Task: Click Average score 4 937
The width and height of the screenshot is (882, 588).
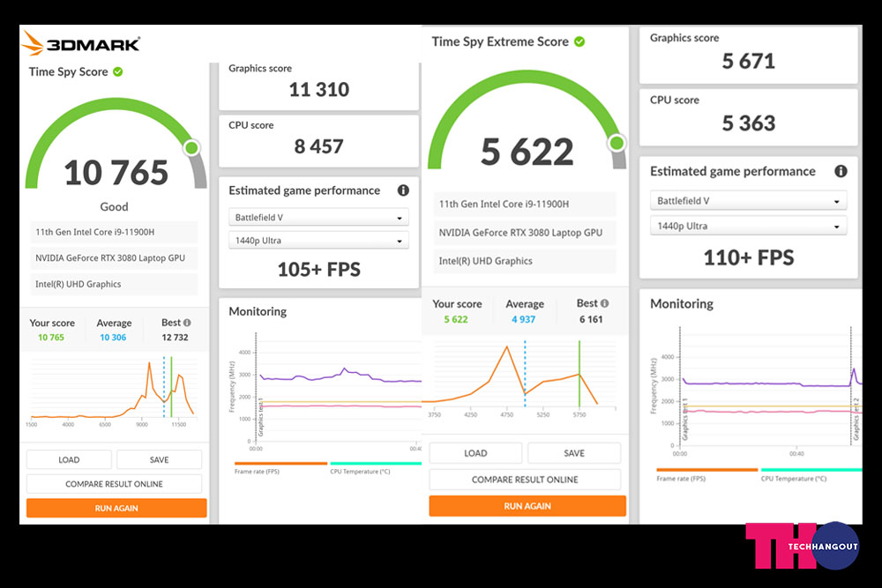Action: point(523,319)
